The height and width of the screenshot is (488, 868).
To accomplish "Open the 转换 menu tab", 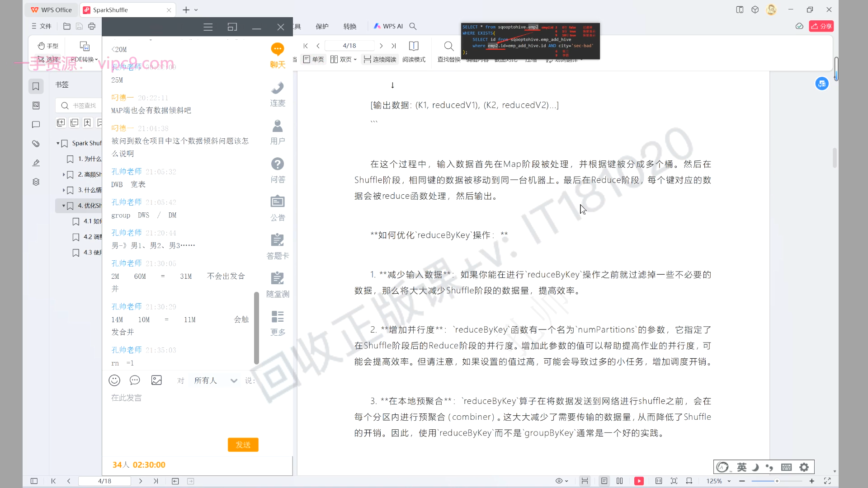I will [x=349, y=26].
